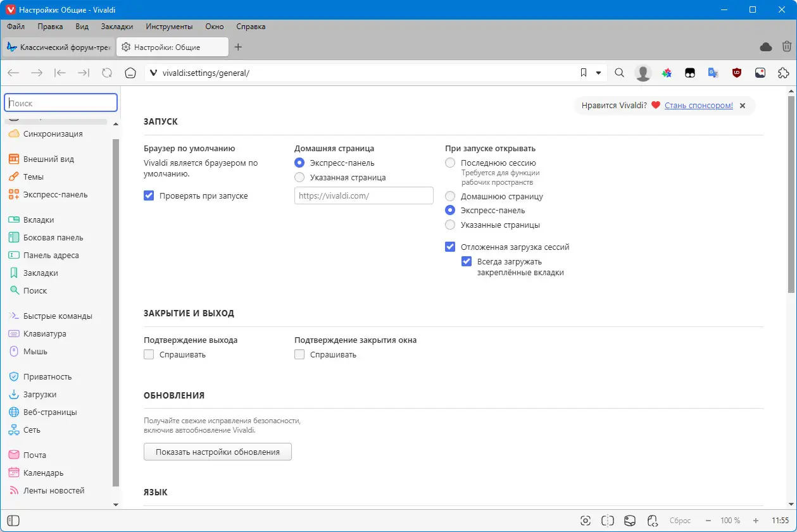Enable window close confirmation 'Спрашивать' checkbox
The height and width of the screenshot is (532, 797).
[299, 355]
